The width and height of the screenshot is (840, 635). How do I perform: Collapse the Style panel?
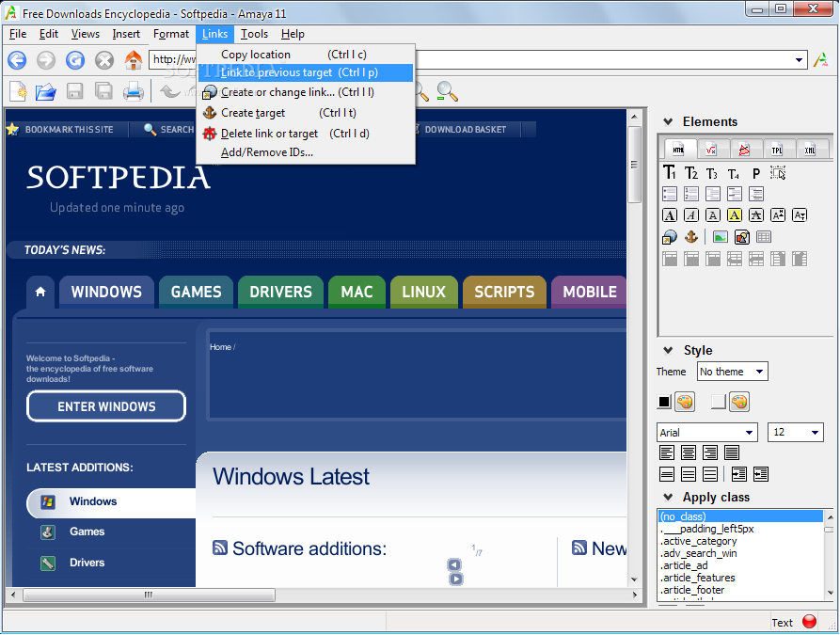668,351
